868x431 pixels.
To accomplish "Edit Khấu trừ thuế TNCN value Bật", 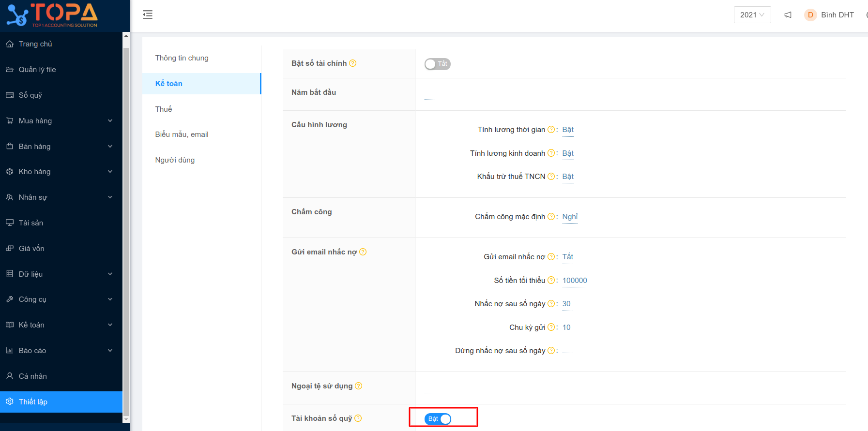I will click(x=568, y=177).
